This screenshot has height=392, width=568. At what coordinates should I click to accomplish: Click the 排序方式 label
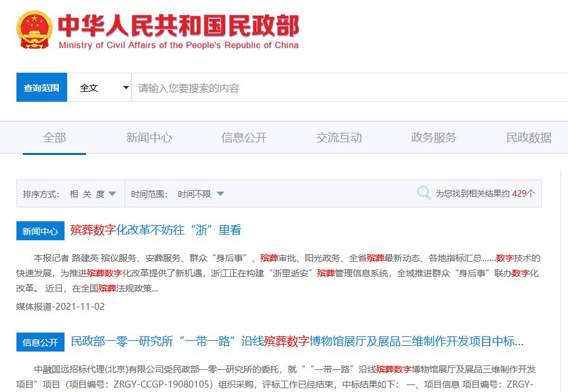[41, 194]
